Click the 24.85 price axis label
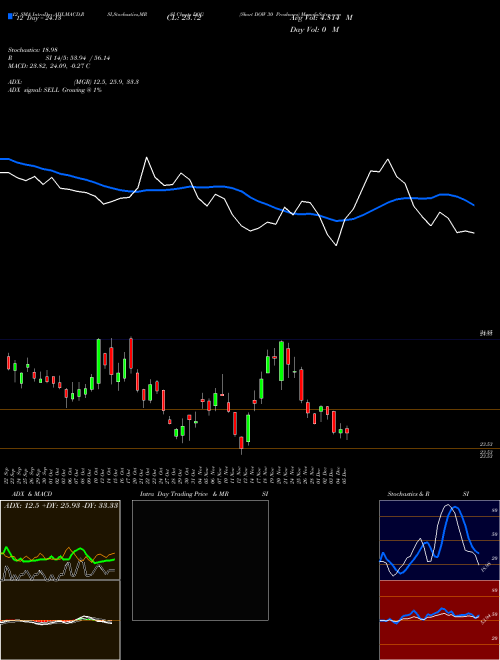 [x=486, y=333]
